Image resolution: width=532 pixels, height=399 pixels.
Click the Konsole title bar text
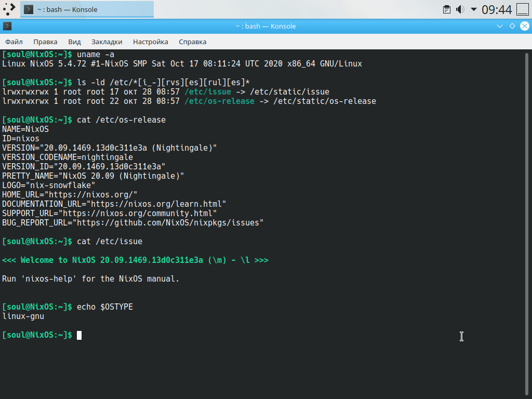(265, 26)
